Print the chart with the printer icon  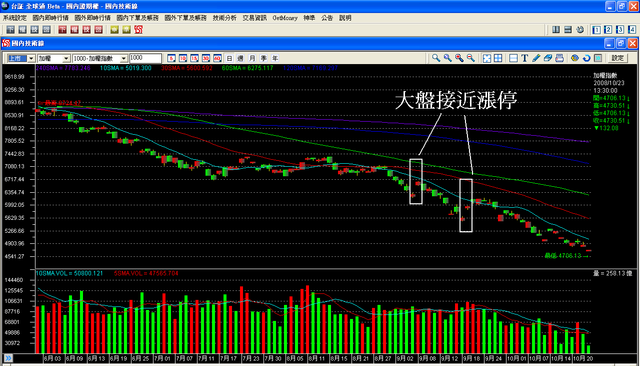560,58
